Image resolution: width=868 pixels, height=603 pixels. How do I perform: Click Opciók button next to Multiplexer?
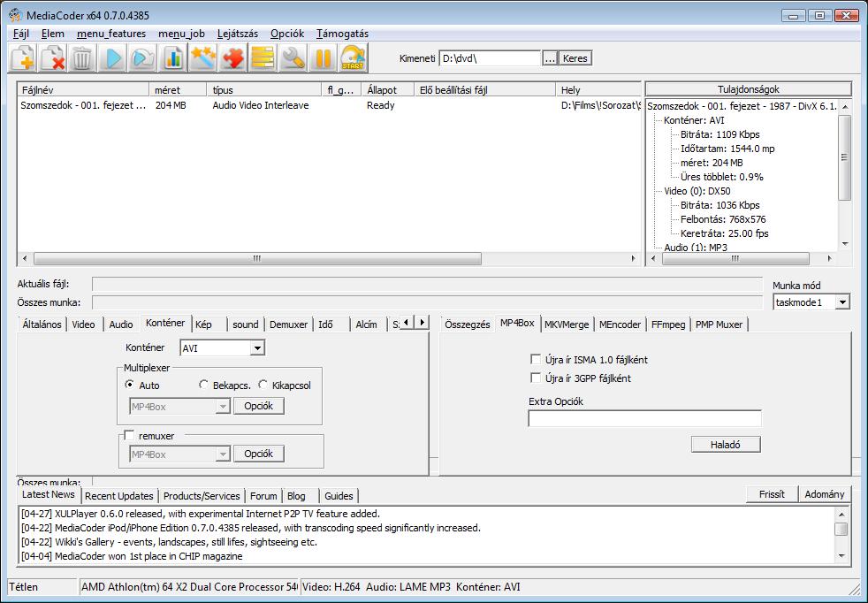click(258, 406)
